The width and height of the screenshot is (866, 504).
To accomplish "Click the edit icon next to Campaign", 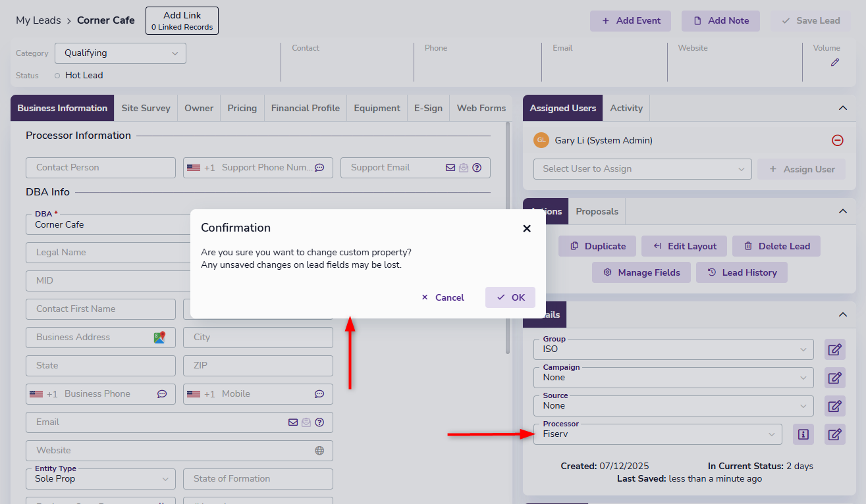I will click(x=834, y=378).
